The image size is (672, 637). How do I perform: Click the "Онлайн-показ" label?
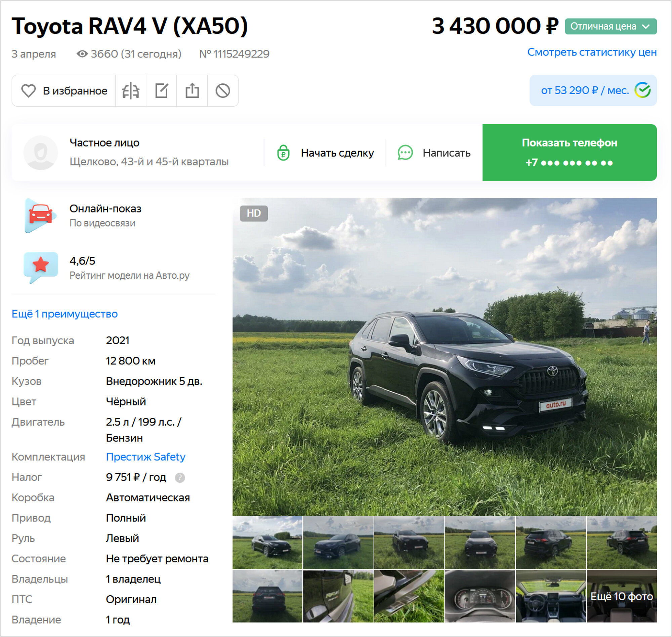click(x=105, y=208)
